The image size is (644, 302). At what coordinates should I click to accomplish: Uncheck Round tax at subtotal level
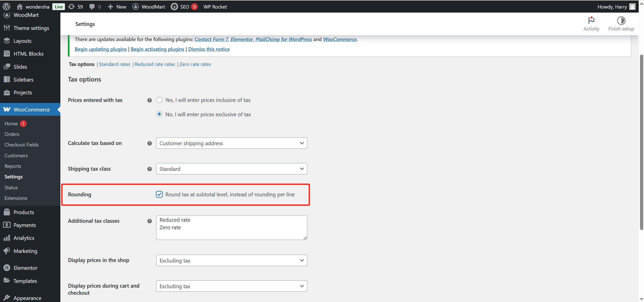(159, 194)
